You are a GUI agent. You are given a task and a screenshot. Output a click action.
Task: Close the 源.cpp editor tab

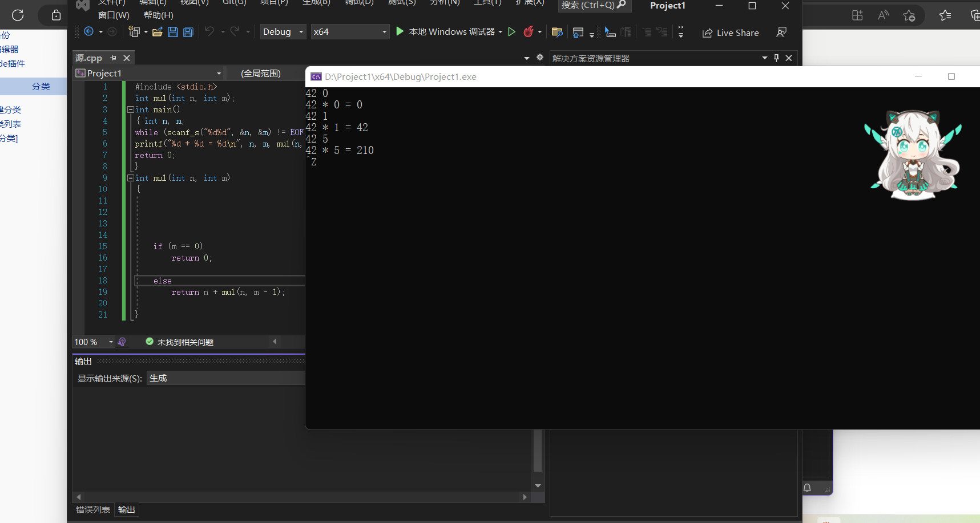pyautogui.click(x=127, y=58)
